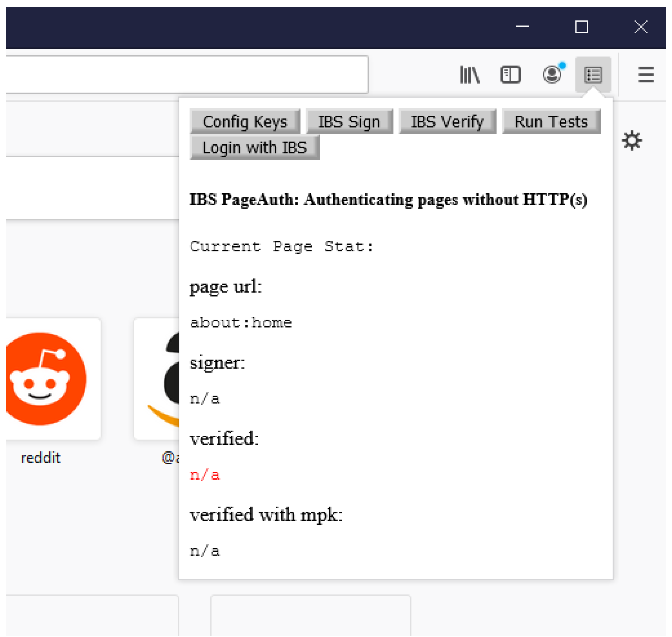Click the red verified n/a value
Viewport: 672px width, 637px height.
point(205,475)
